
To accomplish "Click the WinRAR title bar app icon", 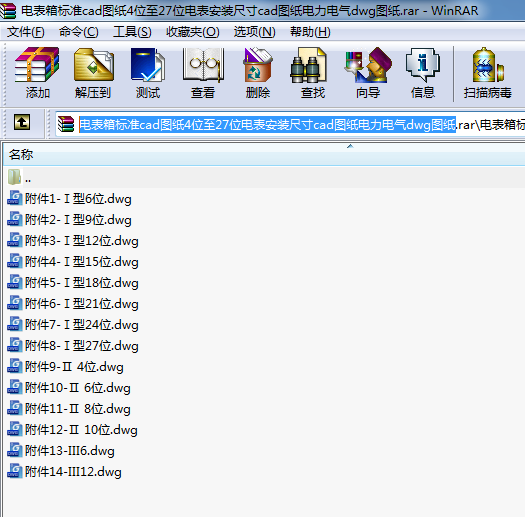I will point(8,10).
